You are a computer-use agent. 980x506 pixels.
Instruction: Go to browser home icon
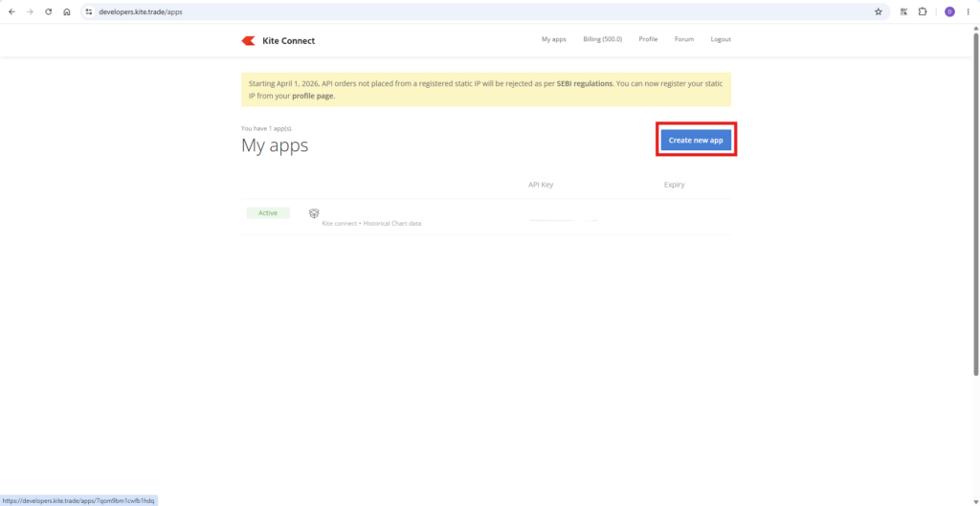(x=67, y=11)
